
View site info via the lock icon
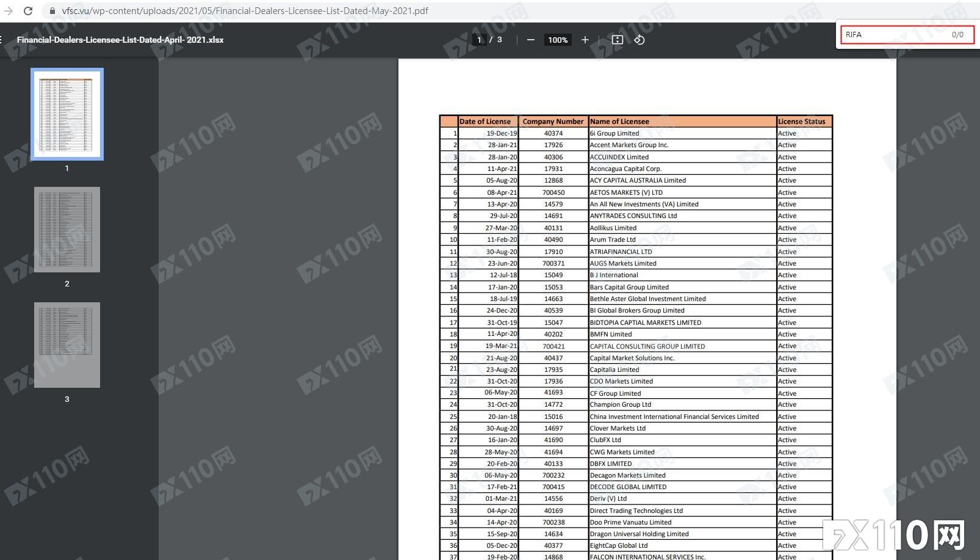(x=52, y=11)
